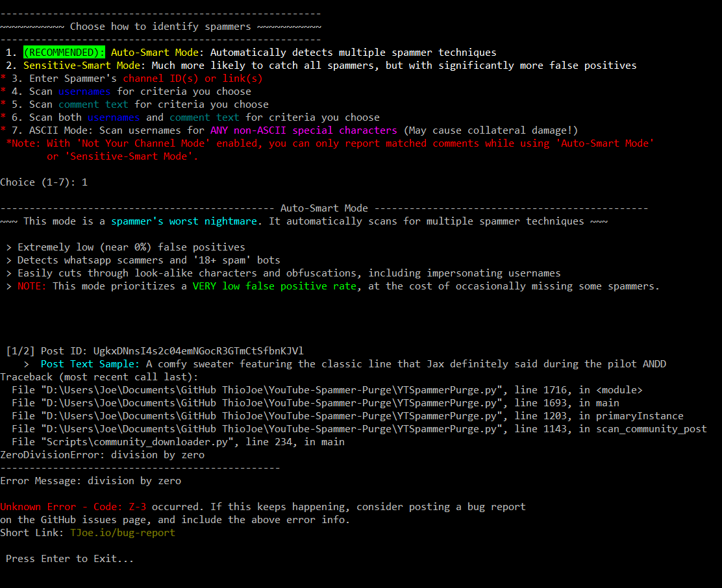
Task: Click the Error Message division by zero line
Action: click(91, 480)
